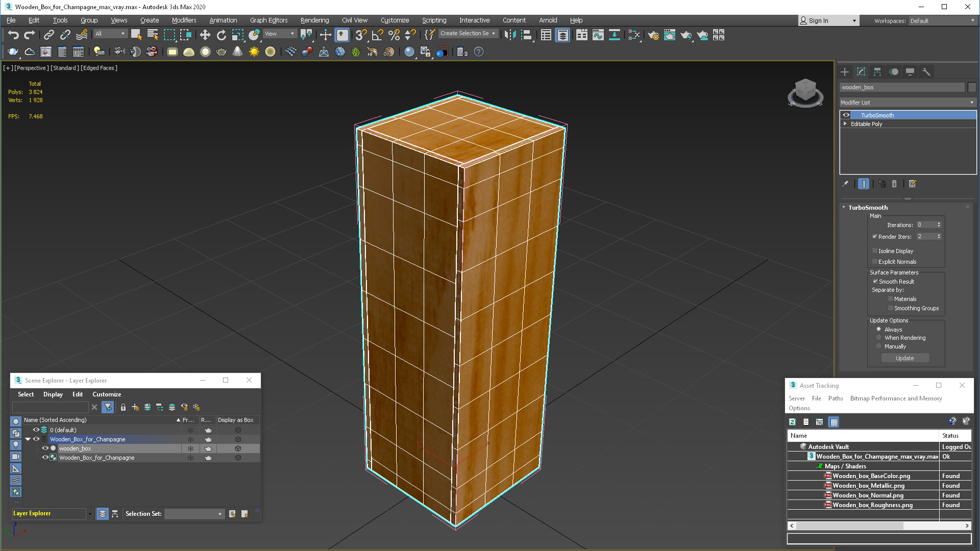Toggle the Percent Snap icon
Image resolution: width=980 pixels, height=551 pixels.
394,35
